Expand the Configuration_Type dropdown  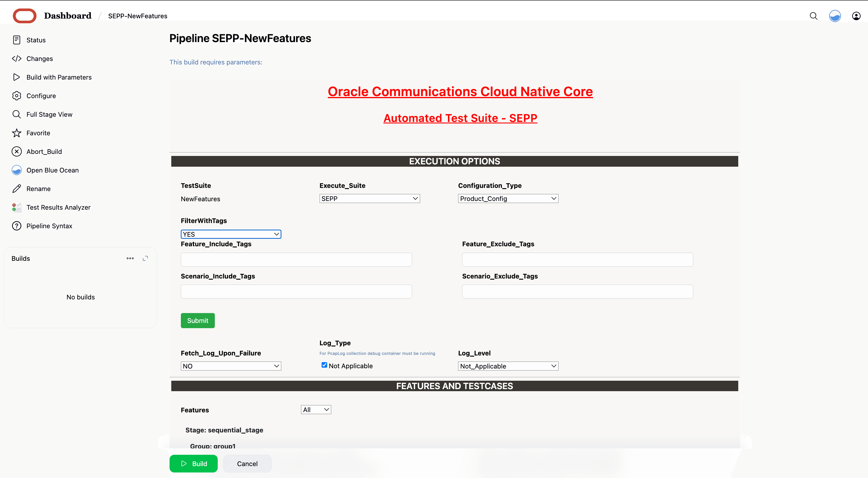(x=508, y=199)
